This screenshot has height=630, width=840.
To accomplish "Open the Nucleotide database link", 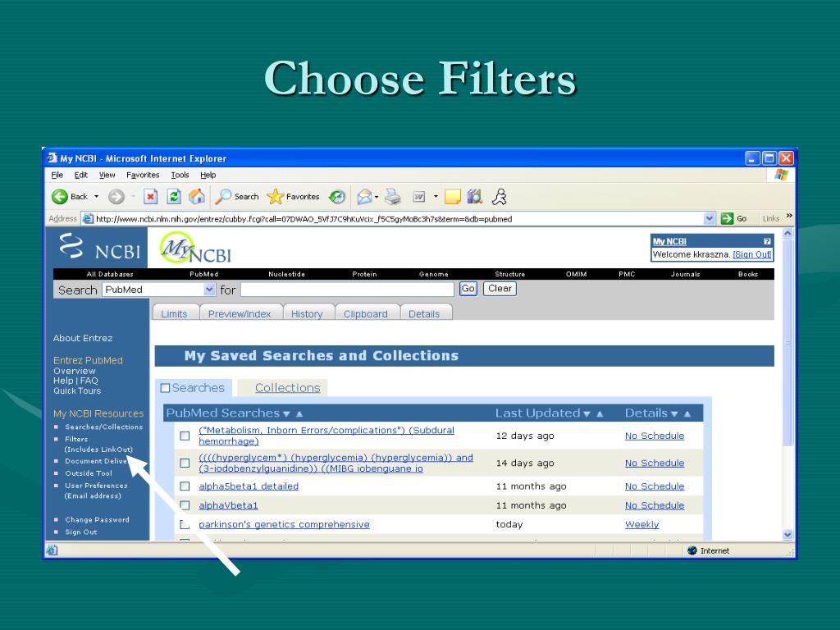I will 286,274.
